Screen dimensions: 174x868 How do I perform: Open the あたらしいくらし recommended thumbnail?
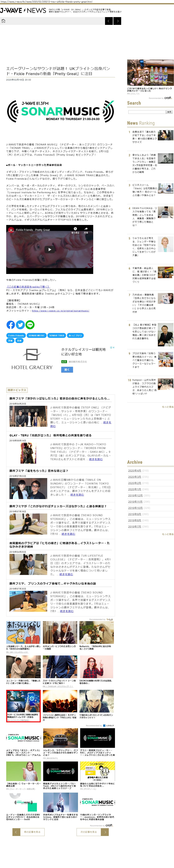(24, 633)
